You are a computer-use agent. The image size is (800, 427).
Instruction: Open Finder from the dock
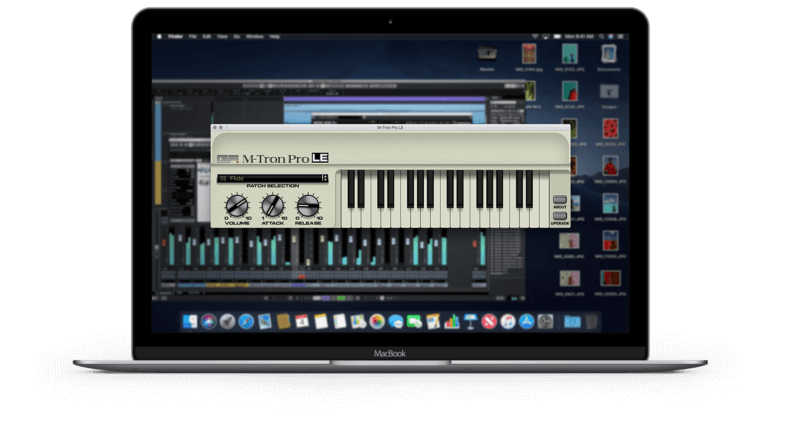pyautogui.click(x=190, y=322)
